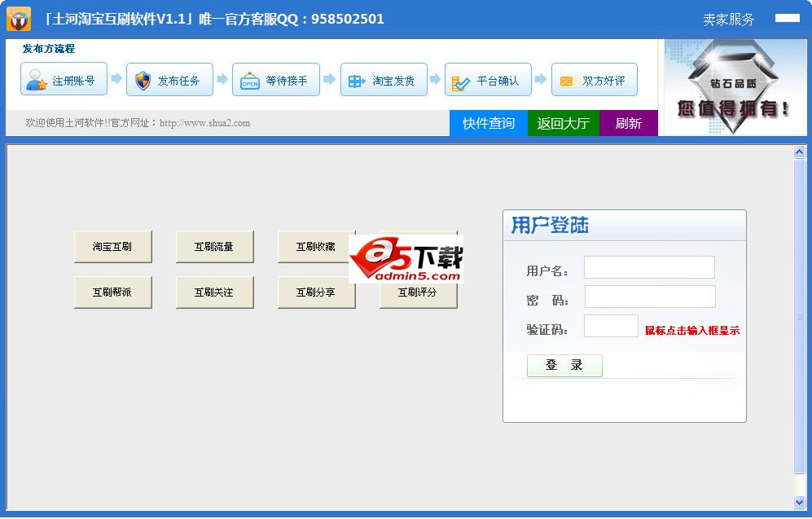812x519 pixels.
Task: Click the 等待接手 OPEN sign step button
Action: coord(276,79)
